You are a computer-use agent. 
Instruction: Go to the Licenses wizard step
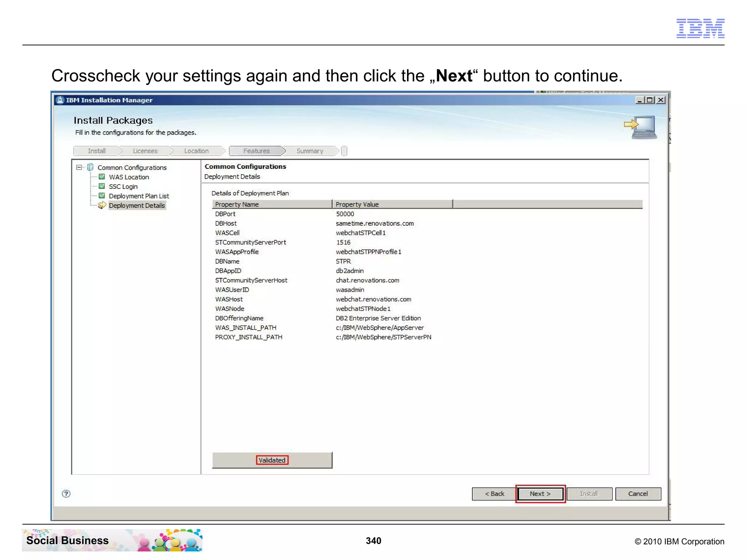click(x=145, y=151)
